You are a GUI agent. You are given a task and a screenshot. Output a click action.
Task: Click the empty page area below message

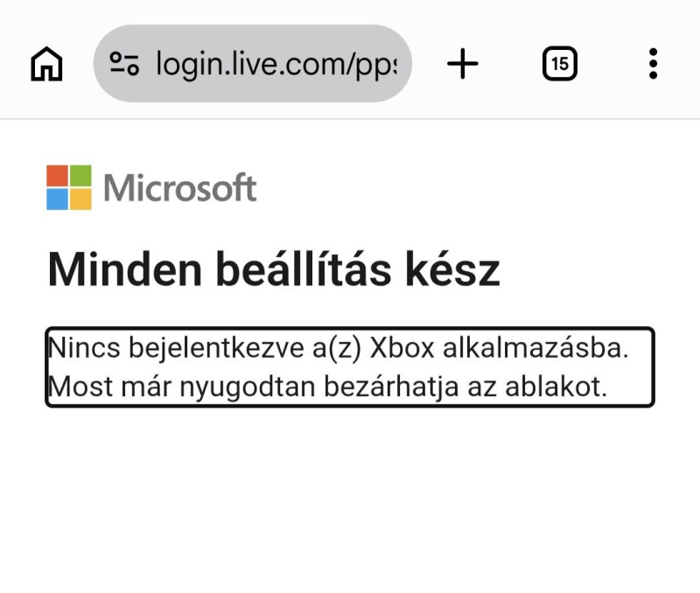click(350, 499)
